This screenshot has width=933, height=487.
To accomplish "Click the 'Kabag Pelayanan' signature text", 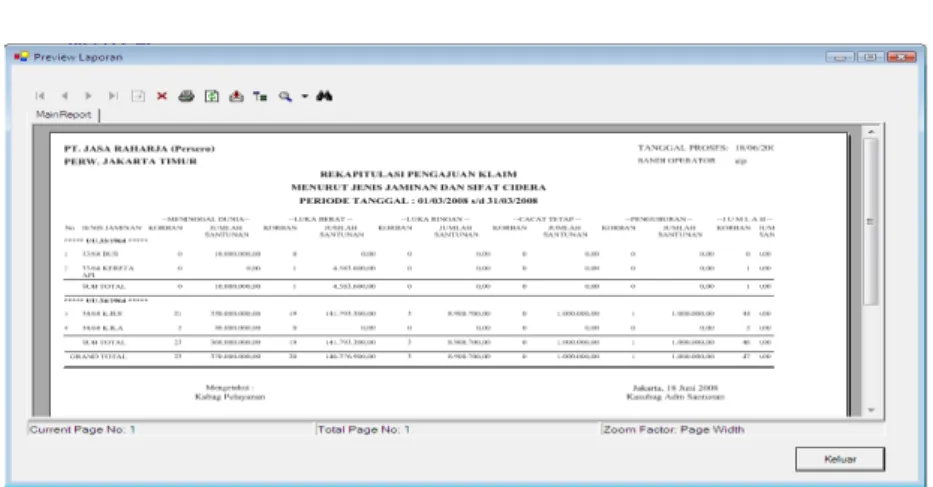I will (x=230, y=397).
